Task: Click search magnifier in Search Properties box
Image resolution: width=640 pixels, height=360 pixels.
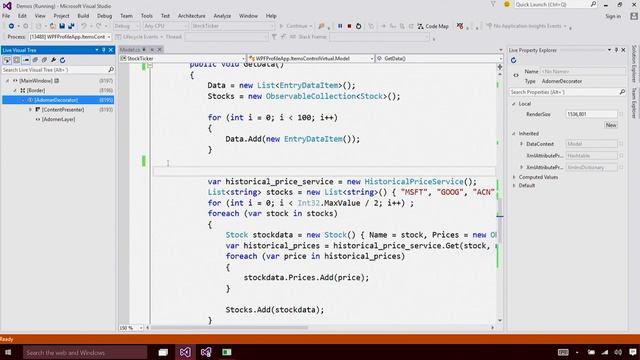Action: [x=622, y=92]
